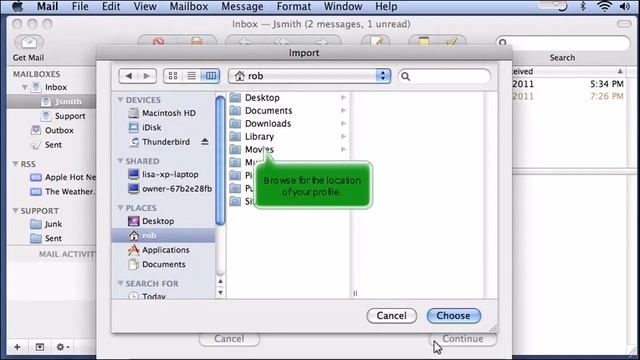This screenshot has height=360, width=640.
Task: Switch to icon view in browser
Action: coord(173,76)
